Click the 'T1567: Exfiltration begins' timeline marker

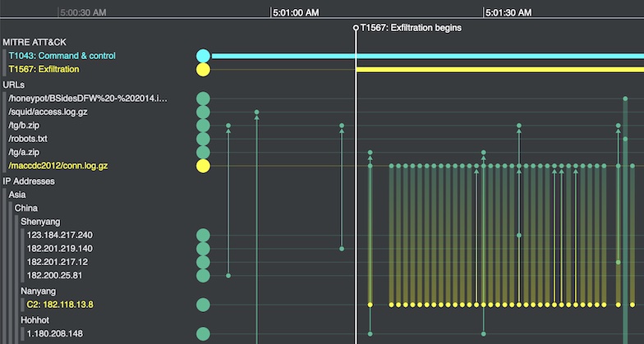(x=410, y=28)
